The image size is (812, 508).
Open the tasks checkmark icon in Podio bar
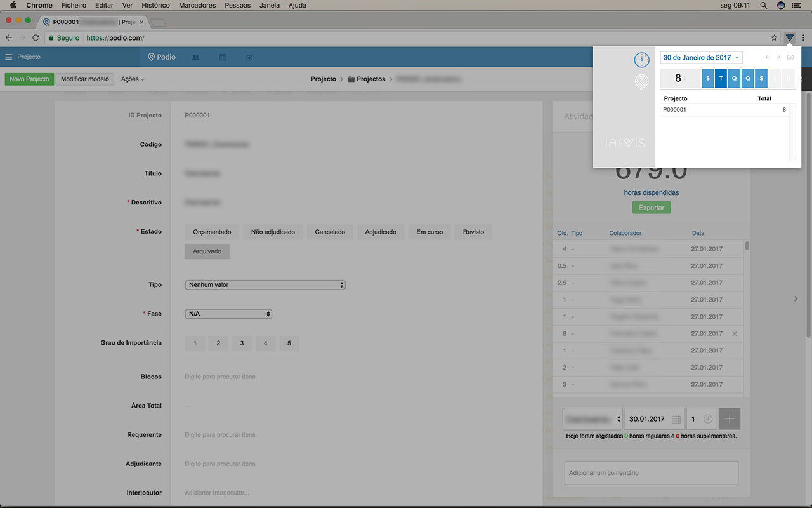(x=249, y=57)
